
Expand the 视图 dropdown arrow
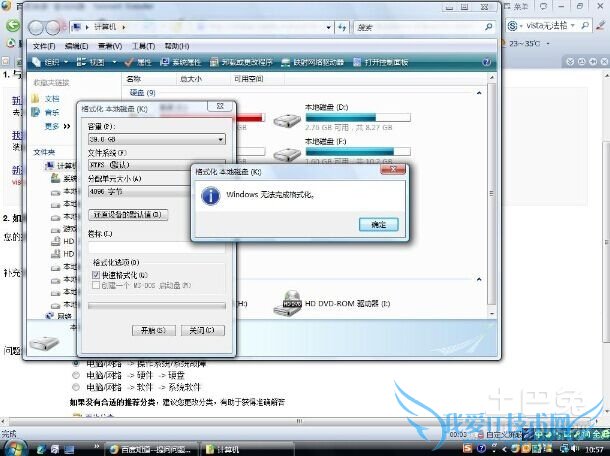coord(114,62)
